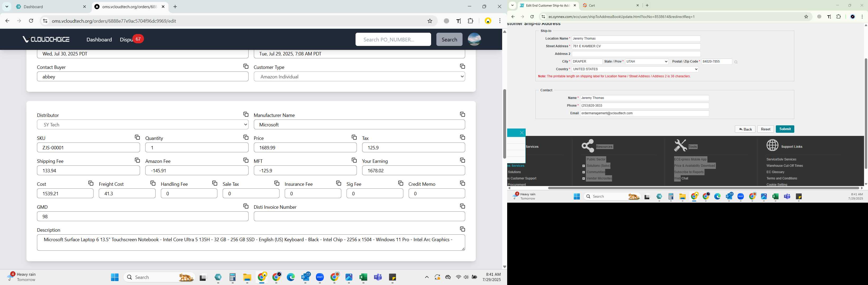Copy the Cost field value

[x=91, y=183]
